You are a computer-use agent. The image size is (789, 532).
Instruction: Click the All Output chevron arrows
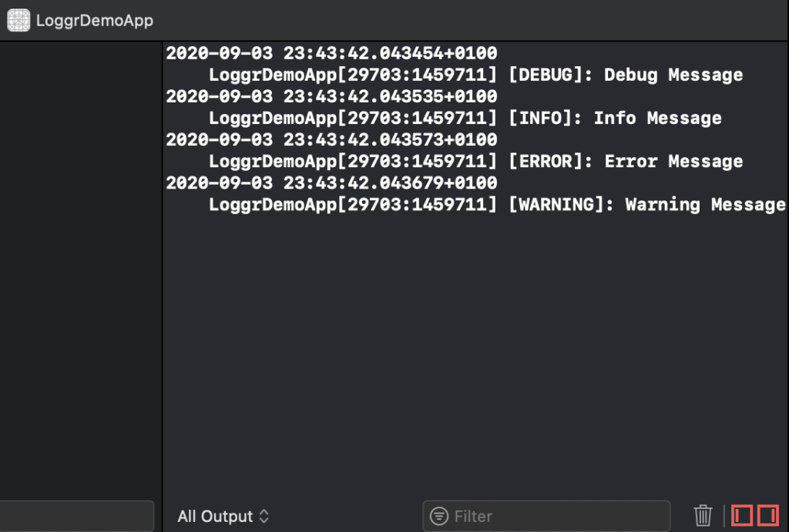coord(264,517)
